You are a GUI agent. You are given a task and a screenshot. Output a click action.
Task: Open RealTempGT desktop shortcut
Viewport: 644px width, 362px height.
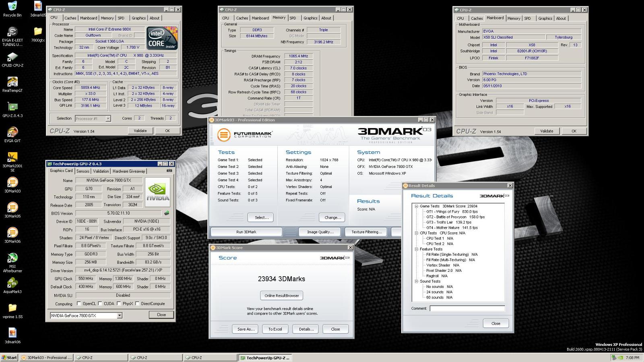click(12, 85)
